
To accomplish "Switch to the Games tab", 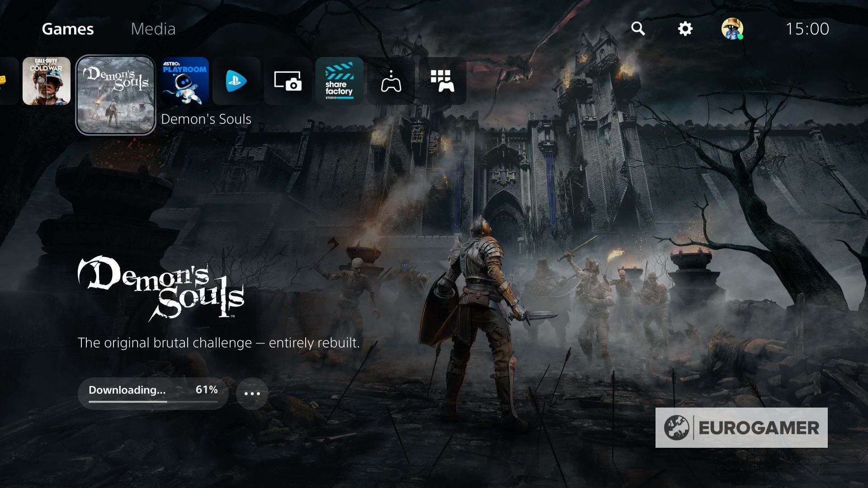I will point(68,29).
